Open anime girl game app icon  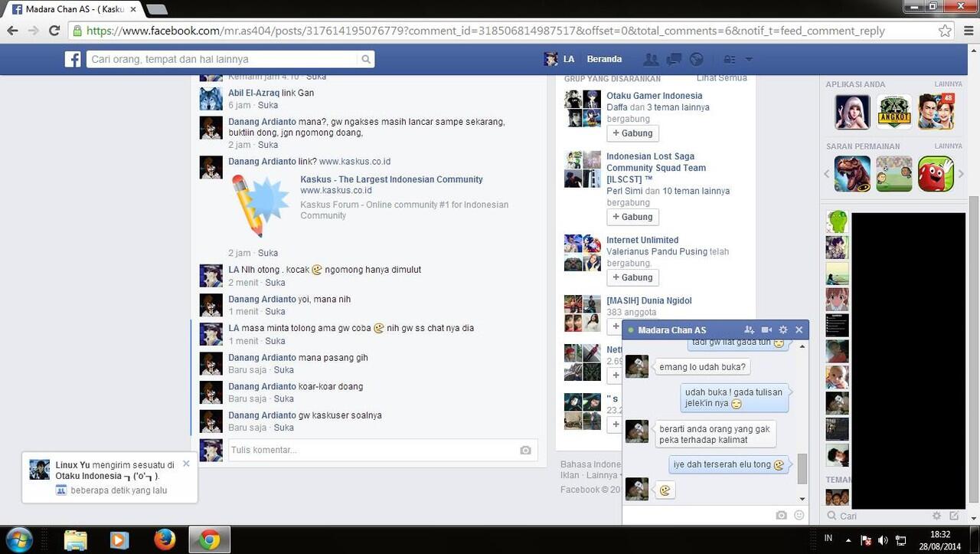[852, 113]
